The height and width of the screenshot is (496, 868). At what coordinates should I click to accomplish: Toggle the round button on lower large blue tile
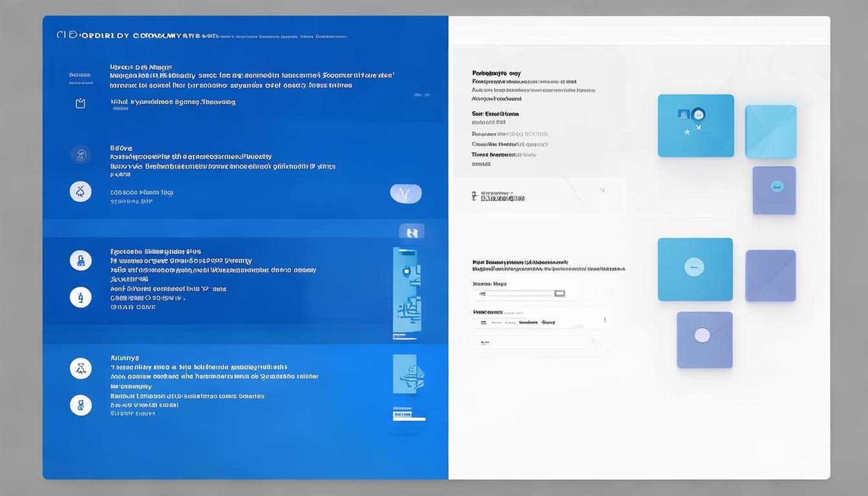point(694,267)
